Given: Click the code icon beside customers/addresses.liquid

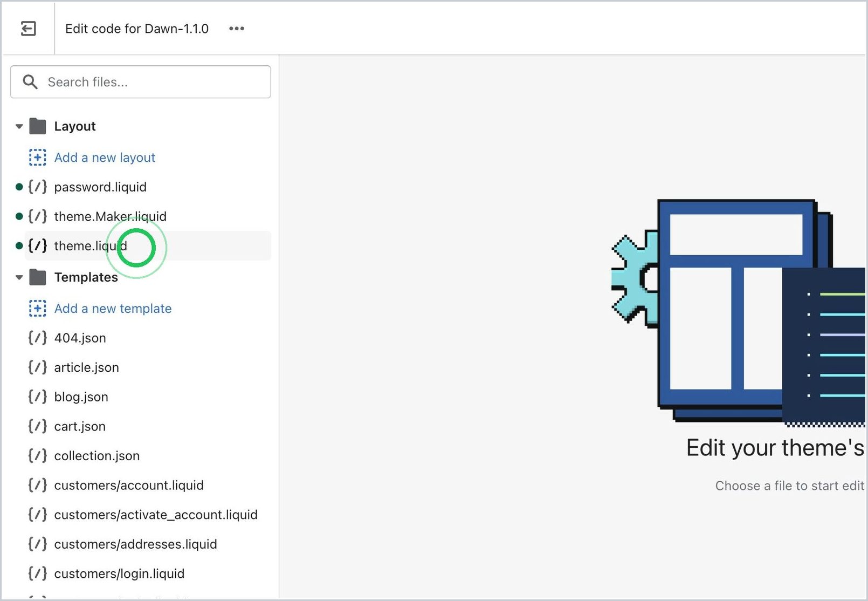Looking at the screenshot, I should coord(38,544).
